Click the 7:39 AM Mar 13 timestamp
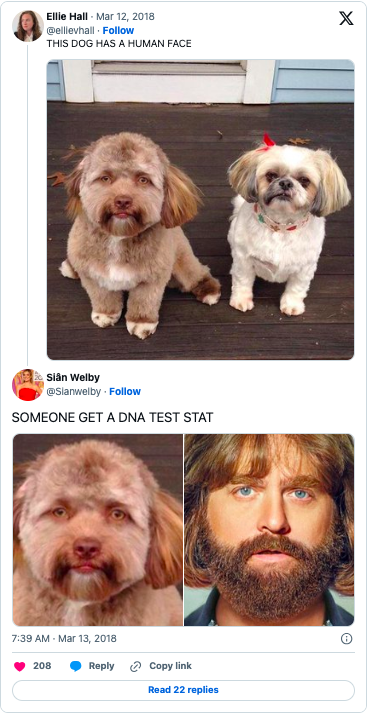The width and height of the screenshot is (373, 719). click(x=64, y=639)
